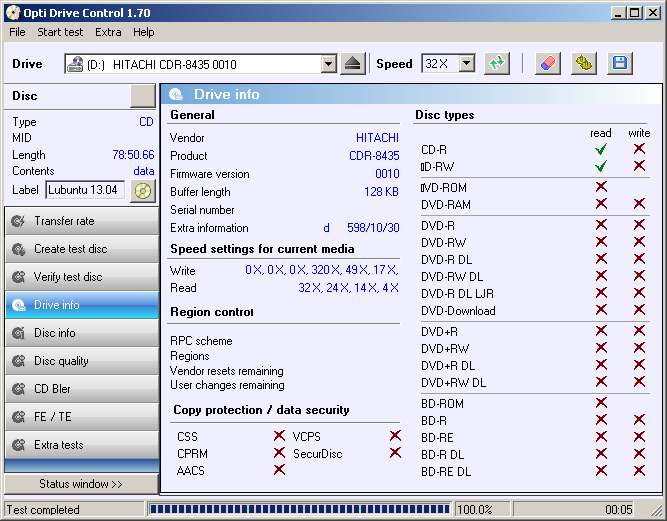Click the CD-R write red cross

pyautogui.click(x=639, y=149)
